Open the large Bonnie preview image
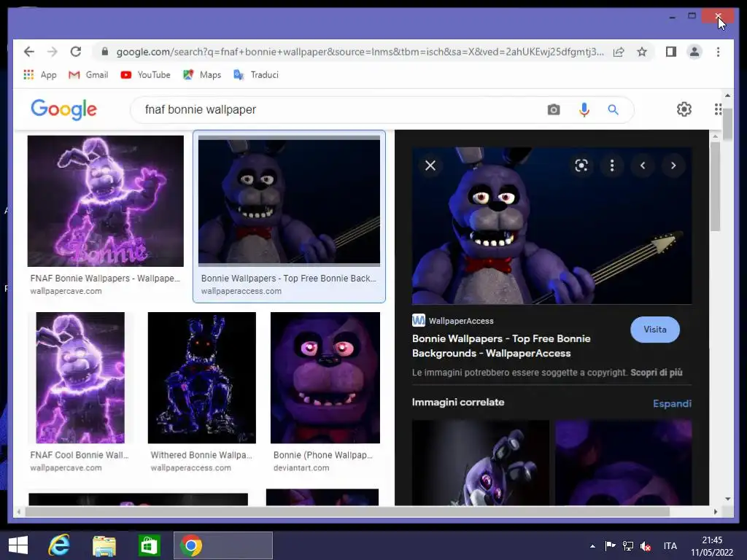 [x=551, y=226]
